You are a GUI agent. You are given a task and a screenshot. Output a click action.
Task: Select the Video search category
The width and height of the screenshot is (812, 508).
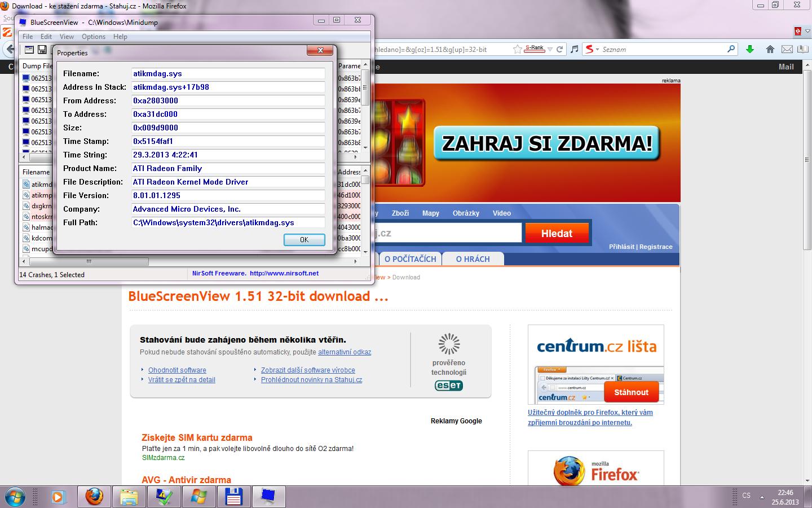[502, 213]
